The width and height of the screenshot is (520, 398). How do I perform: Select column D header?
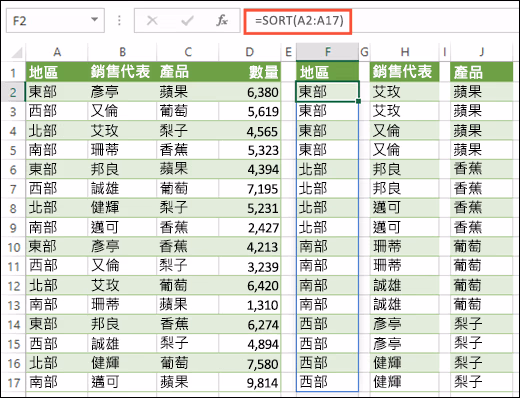[249, 52]
